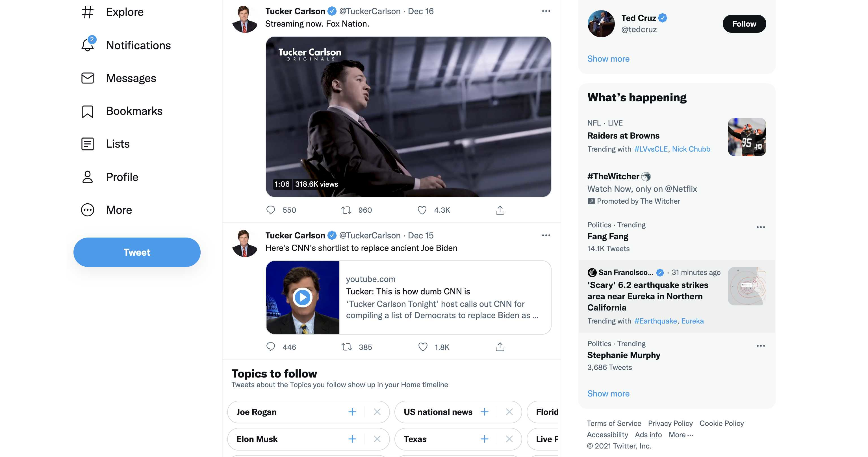The width and height of the screenshot is (868, 457).
Task: Like the Dec 16 Fox Nation tweet
Action: [x=422, y=210]
